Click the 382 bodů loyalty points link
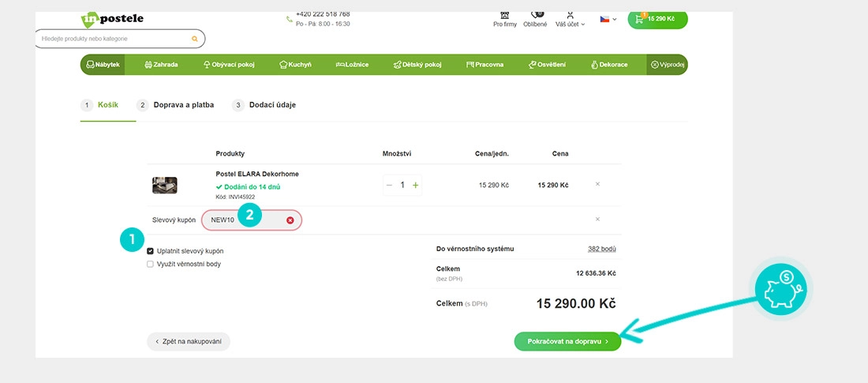868x383 pixels. click(x=602, y=249)
